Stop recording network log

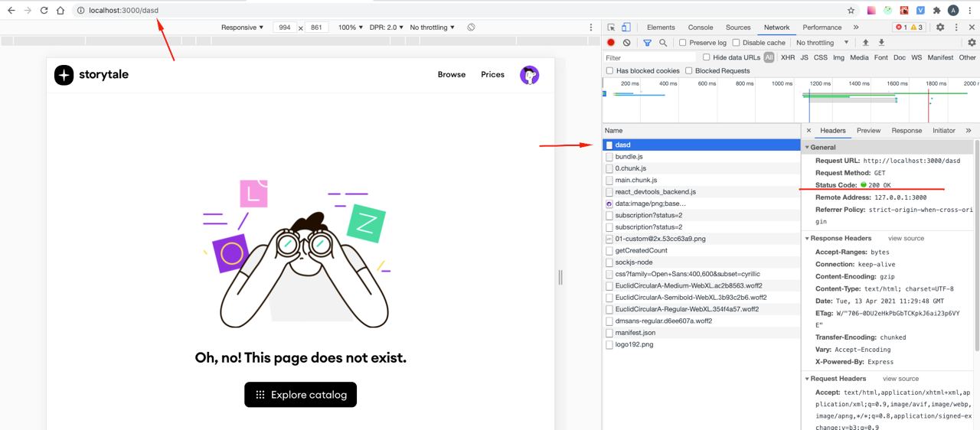tap(611, 43)
